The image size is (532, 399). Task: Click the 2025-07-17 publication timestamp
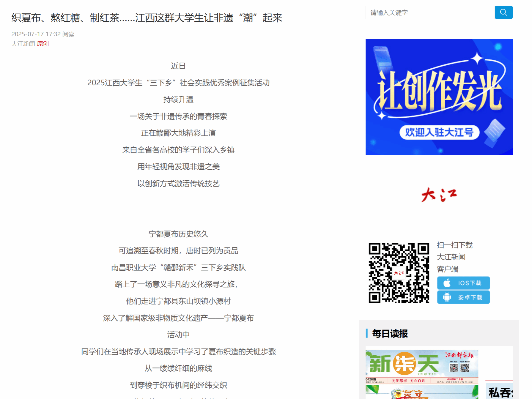pyautogui.click(x=36, y=34)
